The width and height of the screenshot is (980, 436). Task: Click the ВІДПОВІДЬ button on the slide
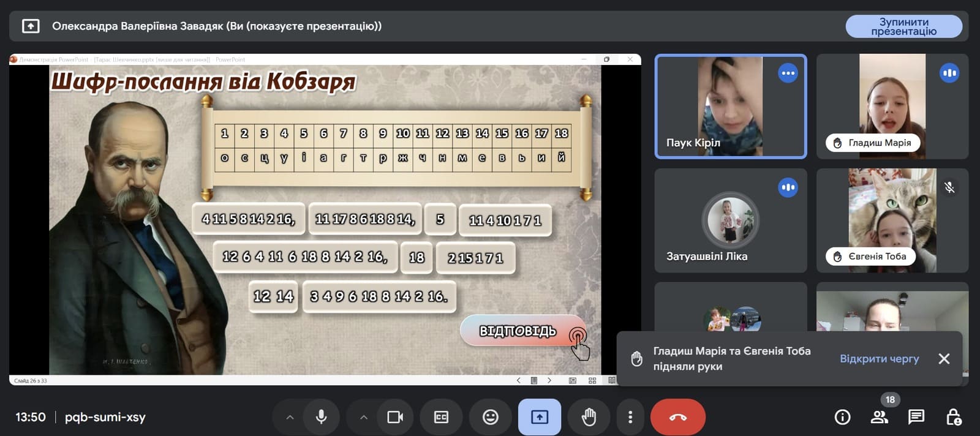tap(524, 331)
